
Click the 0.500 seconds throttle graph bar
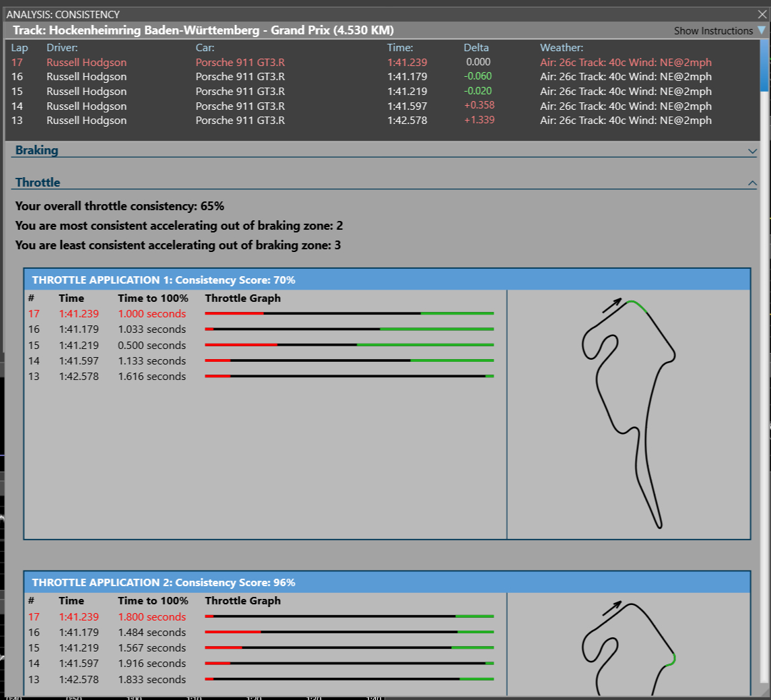tap(349, 345)
